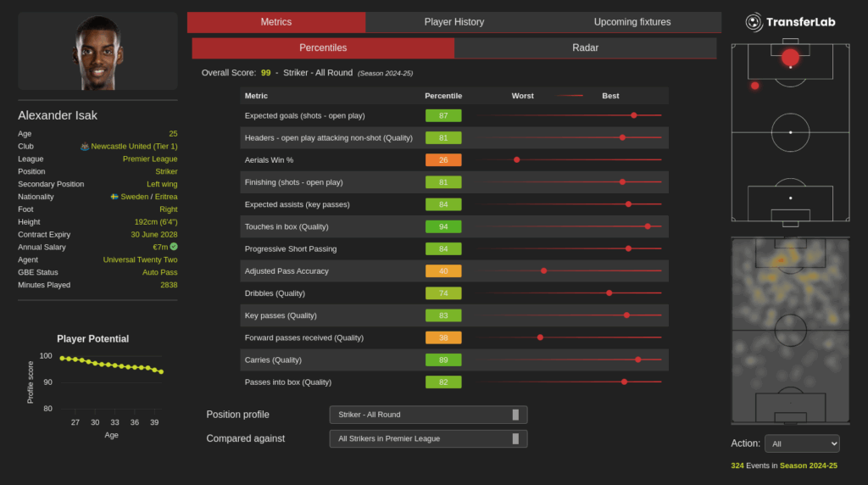The height and width of the screenshot is (485, 868).
Task: Click the Expected assists (key passes) row
Action: [x=454, y=204]
